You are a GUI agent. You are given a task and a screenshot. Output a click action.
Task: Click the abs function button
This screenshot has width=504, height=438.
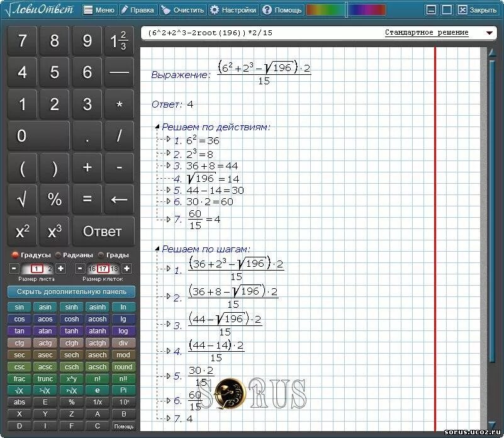click(20, 402)
